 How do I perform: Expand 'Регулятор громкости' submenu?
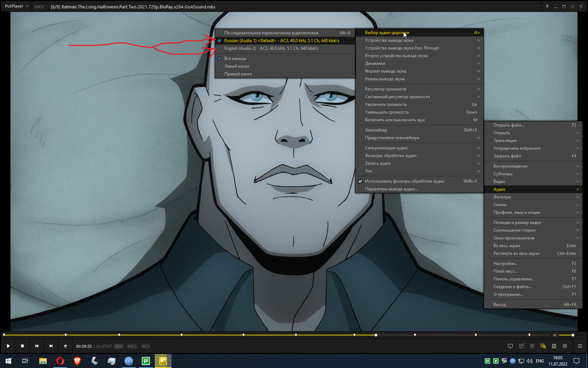419,89
